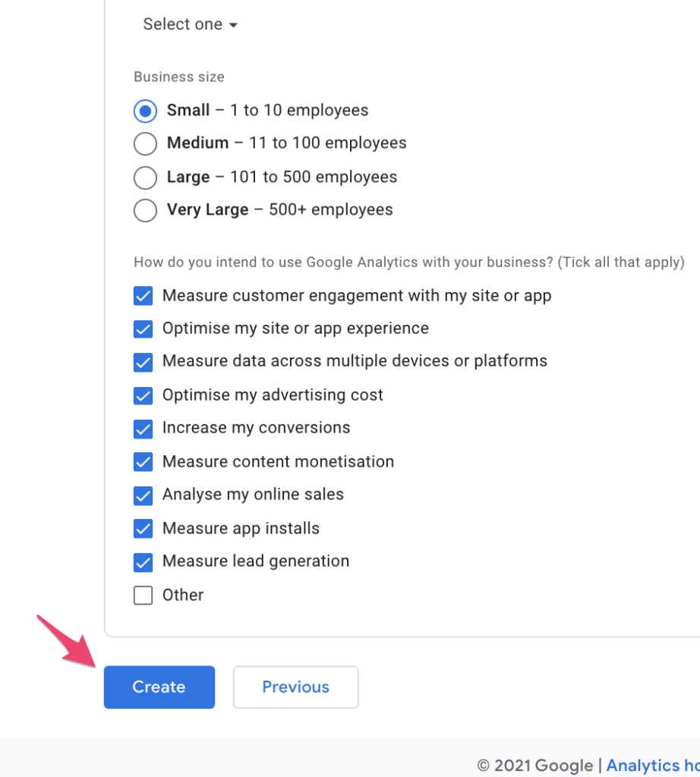Uncheck Optimise my advertising cost
This screenshot has width=700, height=777.
coord(143,395)
